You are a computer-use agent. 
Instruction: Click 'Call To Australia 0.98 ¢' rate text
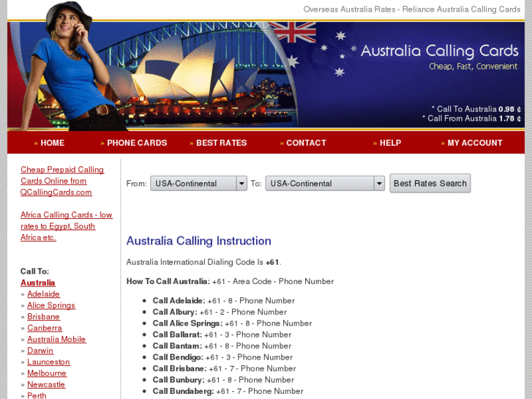click(x=476, y=109)
